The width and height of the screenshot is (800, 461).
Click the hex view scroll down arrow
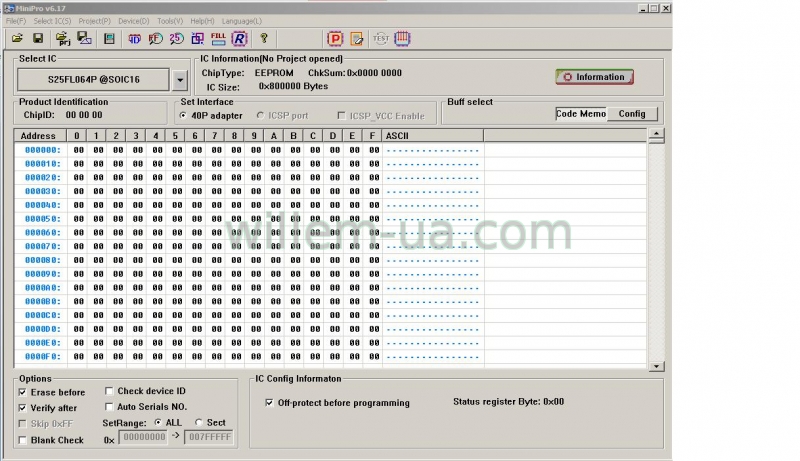tap(656, 366)
